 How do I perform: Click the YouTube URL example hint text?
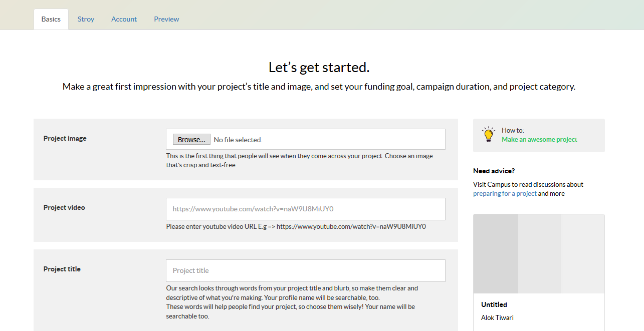click(296, 226)
